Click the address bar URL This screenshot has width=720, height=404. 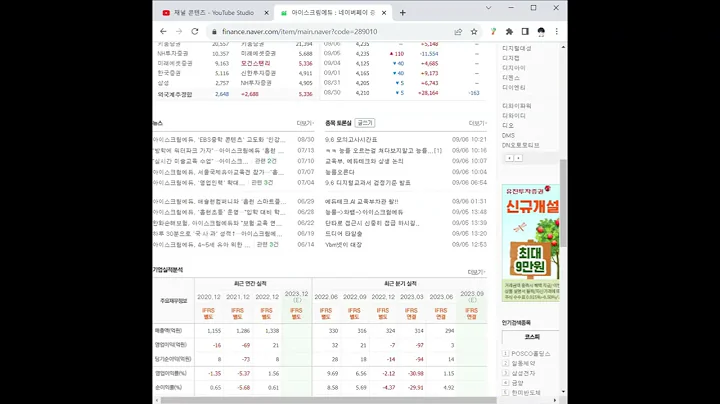[299, 32]
